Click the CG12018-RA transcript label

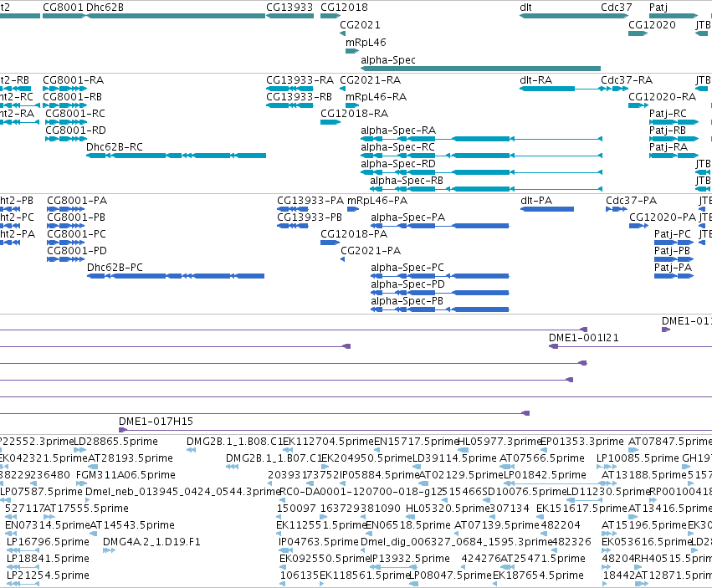tap(354, 114)
